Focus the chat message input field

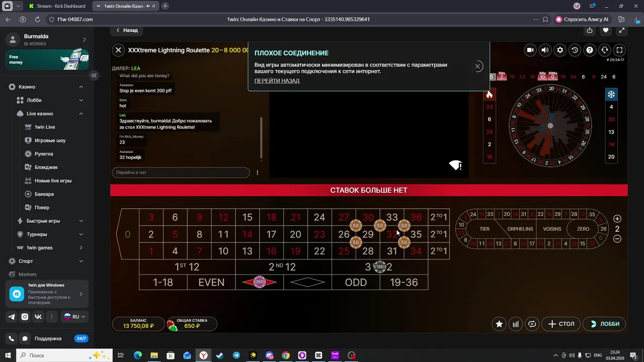click(x=181, y=172)
